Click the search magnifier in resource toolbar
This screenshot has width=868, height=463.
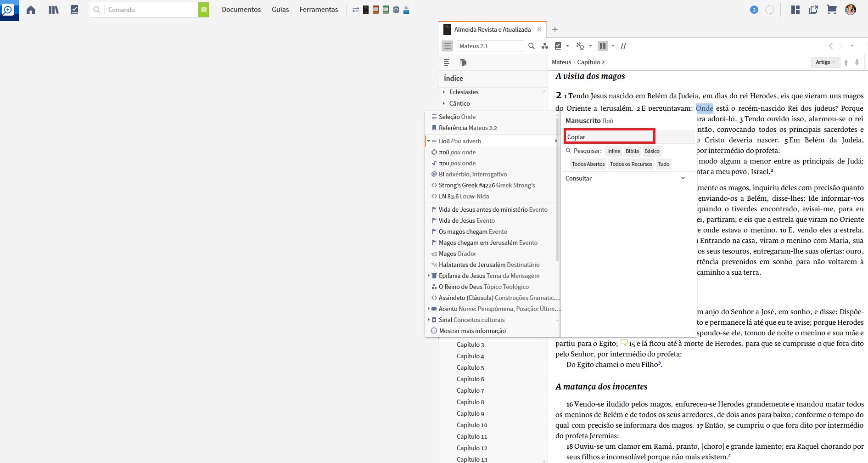point(532,46)
